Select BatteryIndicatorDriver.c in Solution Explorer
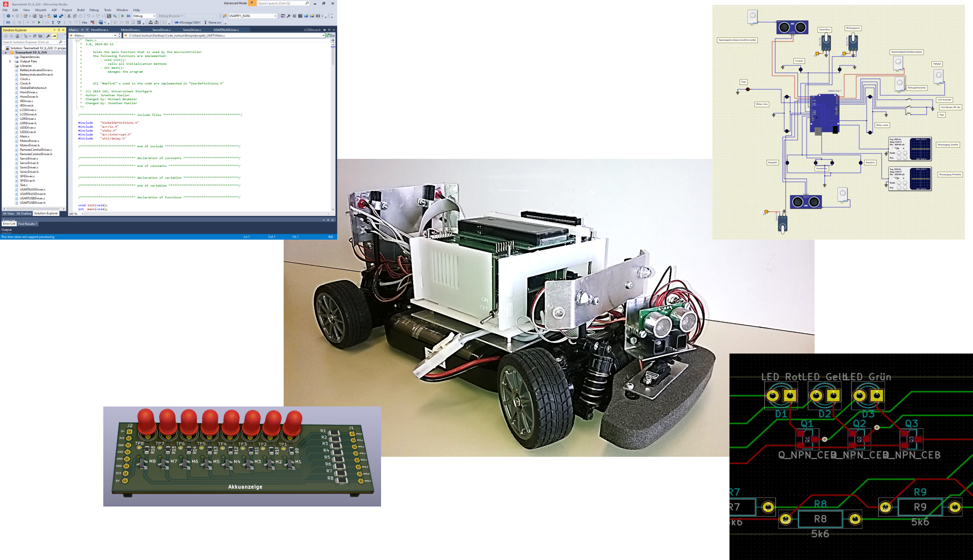 coord(36,70)
